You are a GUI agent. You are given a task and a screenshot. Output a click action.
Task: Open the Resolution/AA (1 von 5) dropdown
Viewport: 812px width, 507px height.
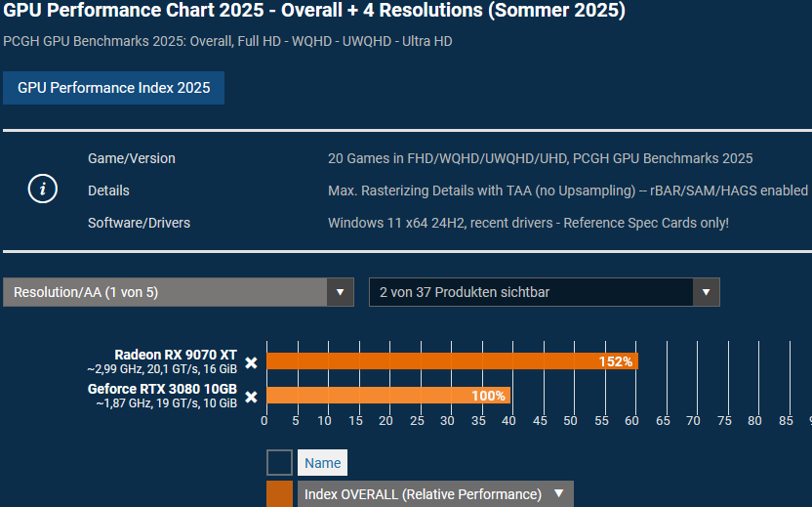pos(179,292)
